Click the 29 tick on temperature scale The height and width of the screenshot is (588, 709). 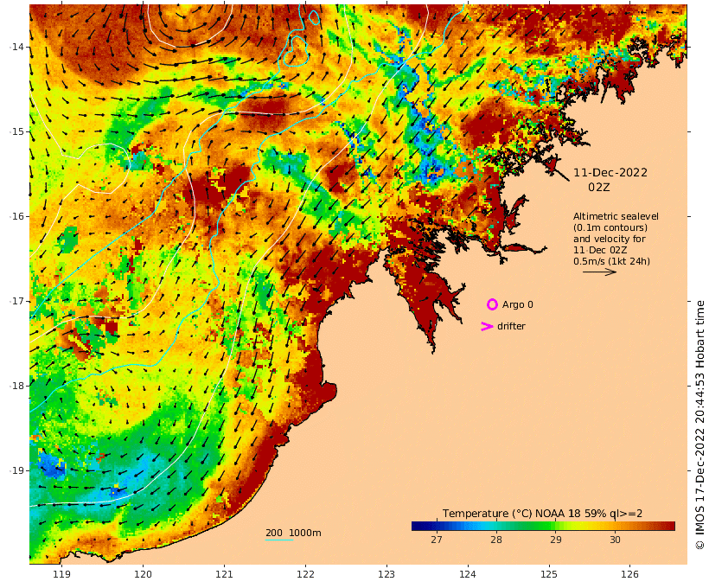coord(556,540)
